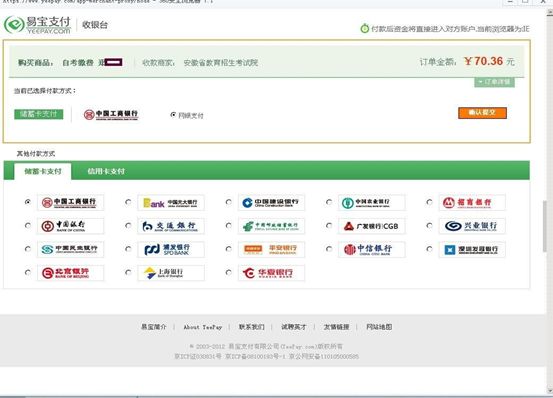The height and width of the screenshot is (398, 553).
Task: Pick the Bank of Beijing logo
Action: pyautogui.click(x=71, y=273)
